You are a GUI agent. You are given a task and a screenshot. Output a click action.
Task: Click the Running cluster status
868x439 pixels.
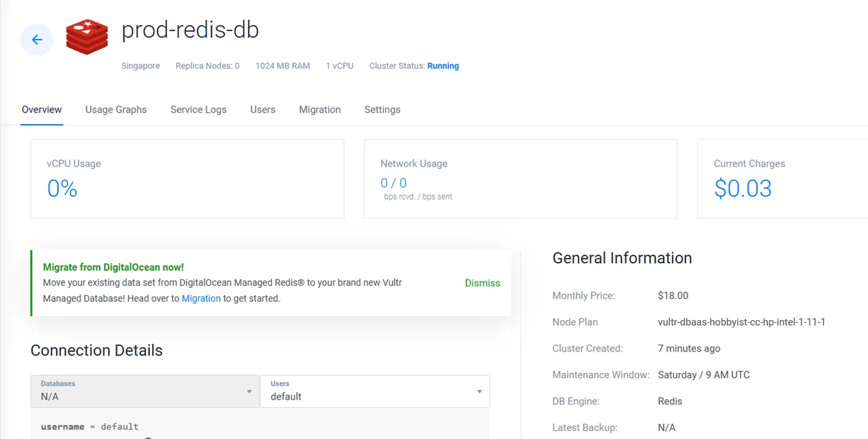[x=443, y=66]
